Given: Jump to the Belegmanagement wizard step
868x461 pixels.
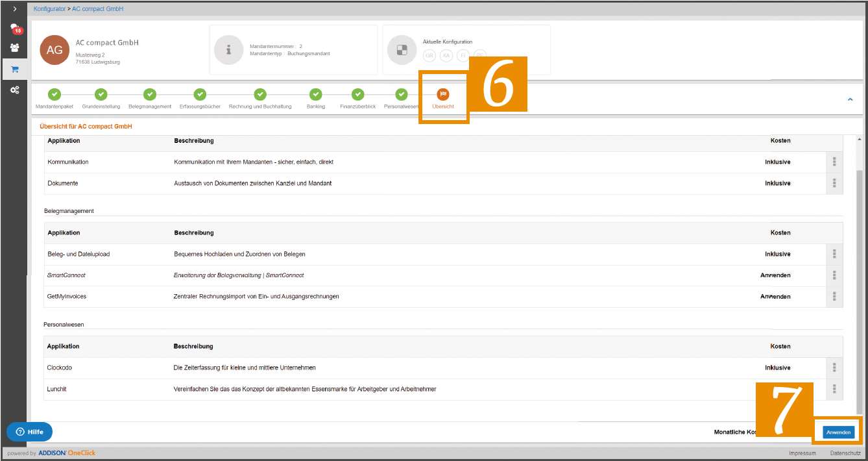Looking at the screenshot, I should 150,99.
